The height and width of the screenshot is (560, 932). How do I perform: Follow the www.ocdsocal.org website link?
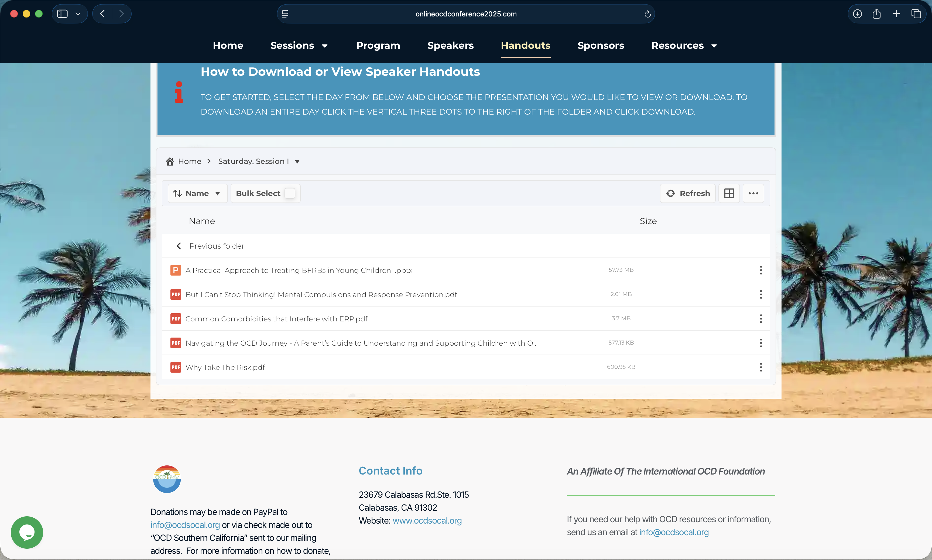pos(427,520)
